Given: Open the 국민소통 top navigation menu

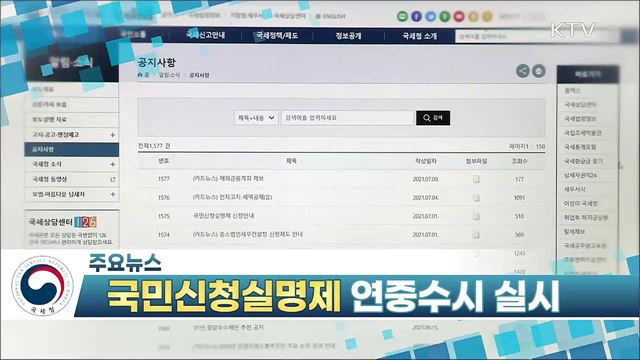Looking at the screenshot, I should pyautogui.click(x=133, y=34).
